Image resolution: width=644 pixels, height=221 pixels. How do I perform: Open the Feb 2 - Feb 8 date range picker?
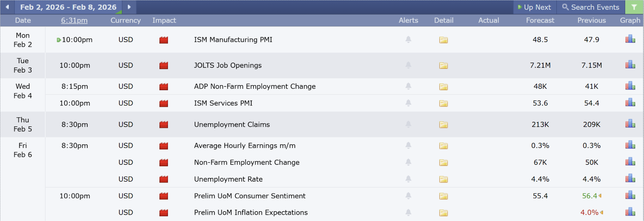68,7
